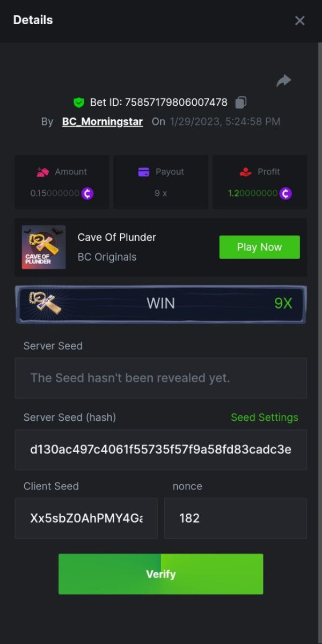Select the Server Seed hash field
The height and width of the screenshot is (644, 322).
(161, 450)
